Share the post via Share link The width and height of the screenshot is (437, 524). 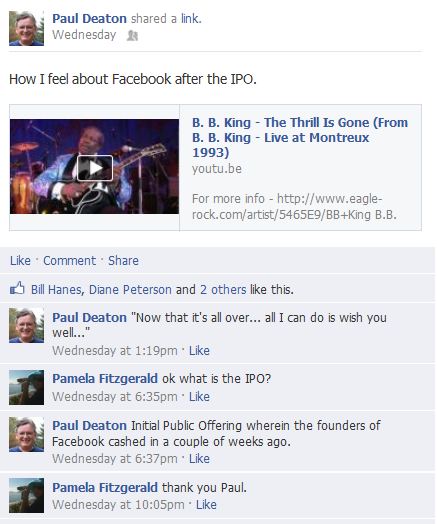tap(123, 261)
